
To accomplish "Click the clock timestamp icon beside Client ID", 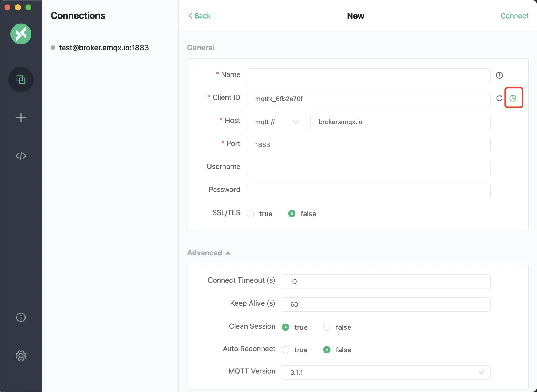I will (513, 98).
